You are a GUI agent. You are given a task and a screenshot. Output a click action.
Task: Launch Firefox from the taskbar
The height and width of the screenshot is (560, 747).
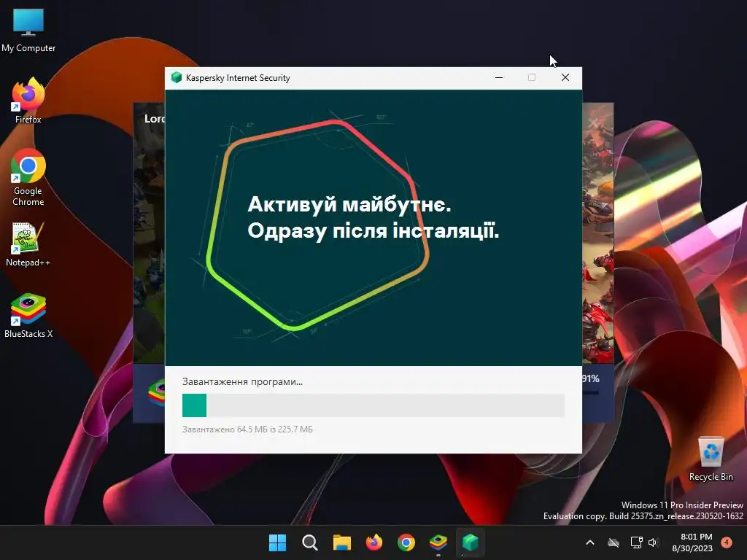tap(374, 542)
